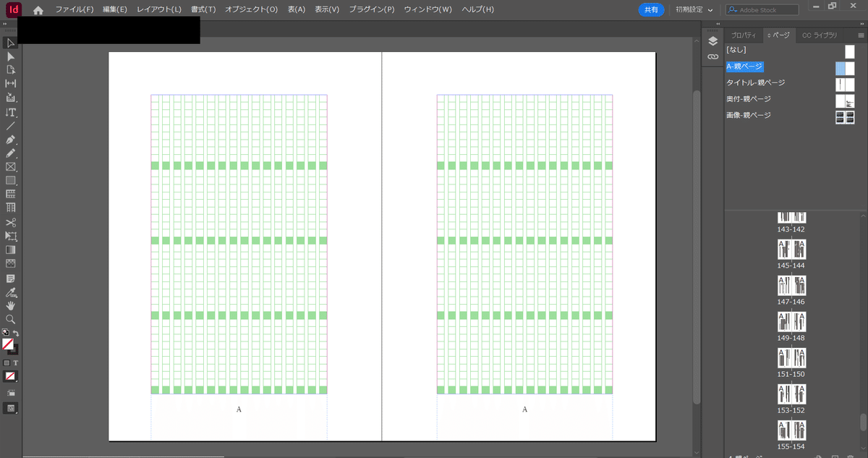Click the 共有 share button
Image resolution: width=868 pixels, height=458 pixels.
[650, 10]
